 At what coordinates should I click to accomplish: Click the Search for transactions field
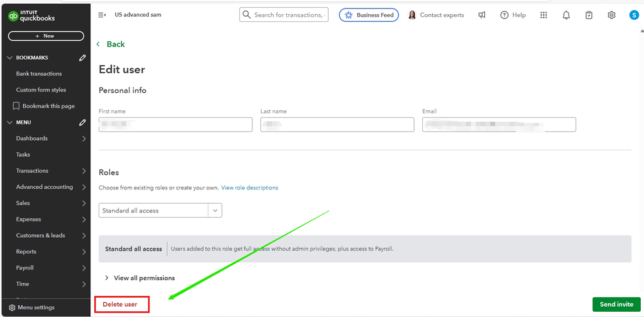tap(284, 15)
